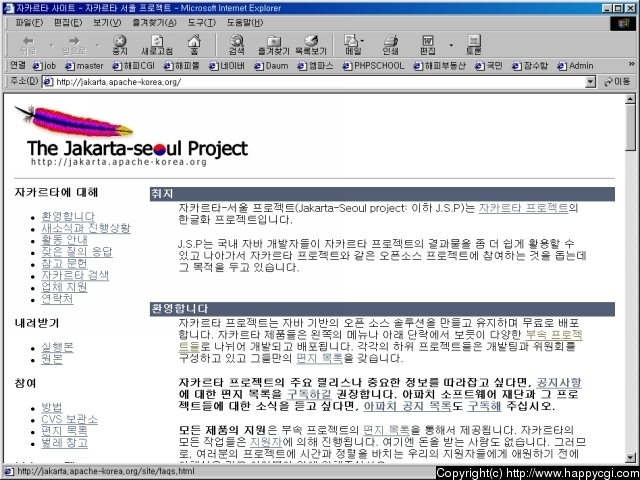640x480 pixels.
Task: Open the 자카르타 검색 sidebar link
Action: 75,276
